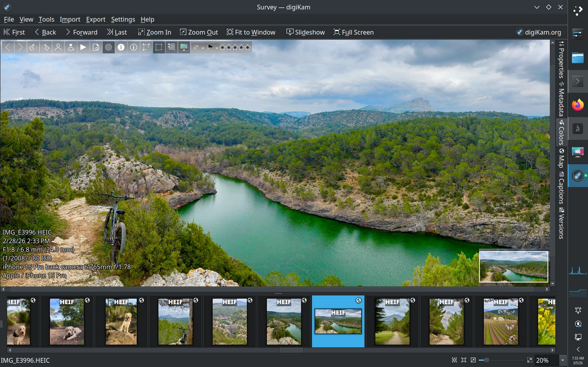Open the Import menu
The width and height of the screenshot is (588, 367).
70,19
